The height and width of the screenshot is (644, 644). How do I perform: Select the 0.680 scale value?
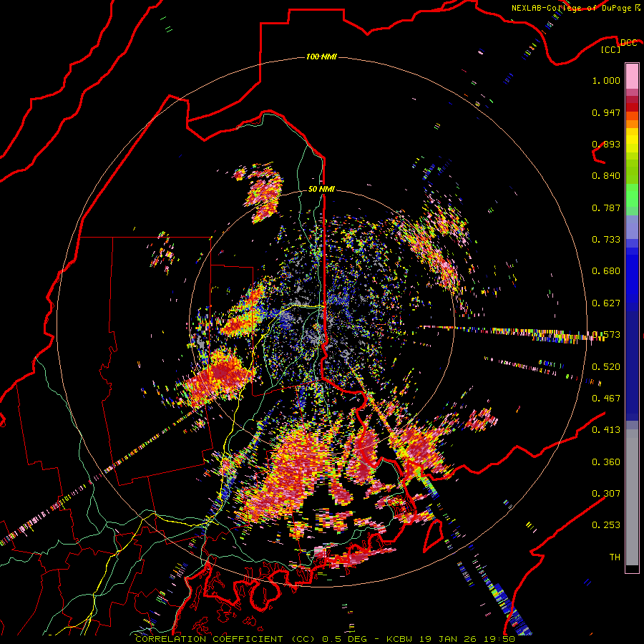pos(606,271)
